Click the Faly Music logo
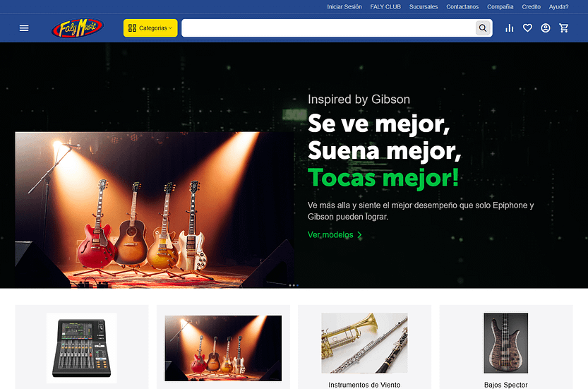Image resolution: width=588 pixels, height=389 pixels. [78, 28]
